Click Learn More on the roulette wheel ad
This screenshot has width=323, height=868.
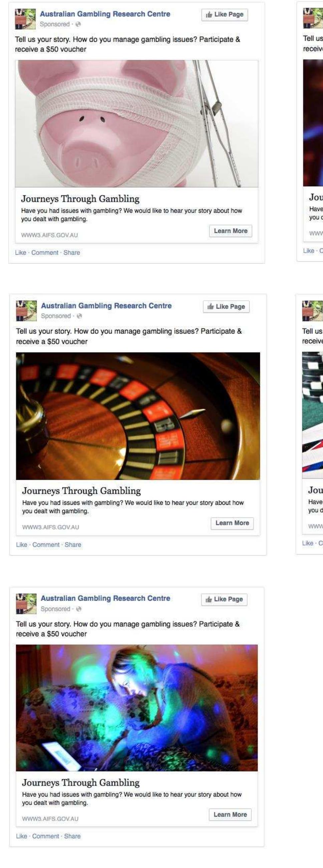click(232, 523)
